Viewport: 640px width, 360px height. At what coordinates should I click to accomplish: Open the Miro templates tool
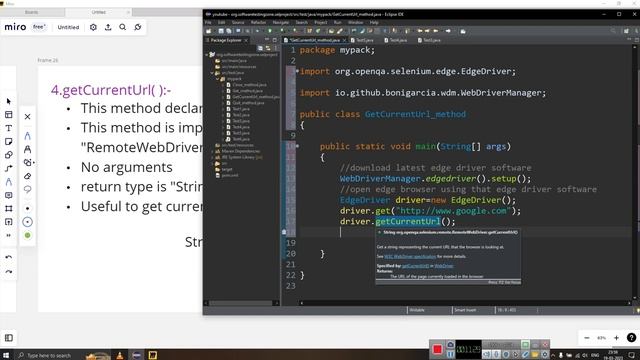pyautogui.click(x=9, y=115)
